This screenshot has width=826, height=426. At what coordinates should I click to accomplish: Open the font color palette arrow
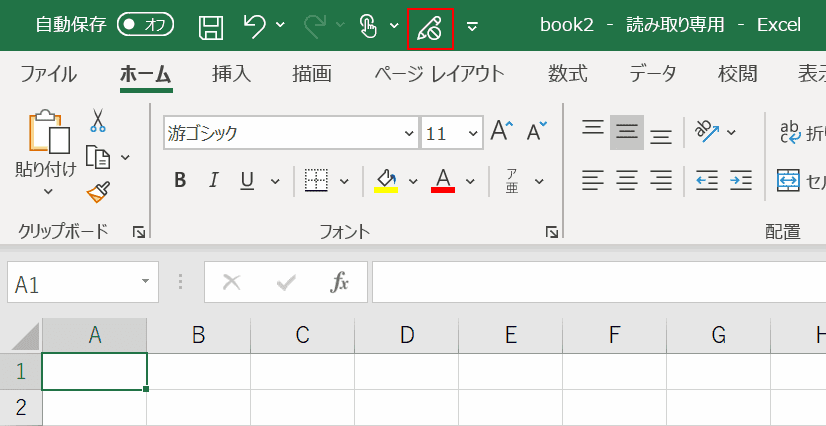tap(470, 182)
